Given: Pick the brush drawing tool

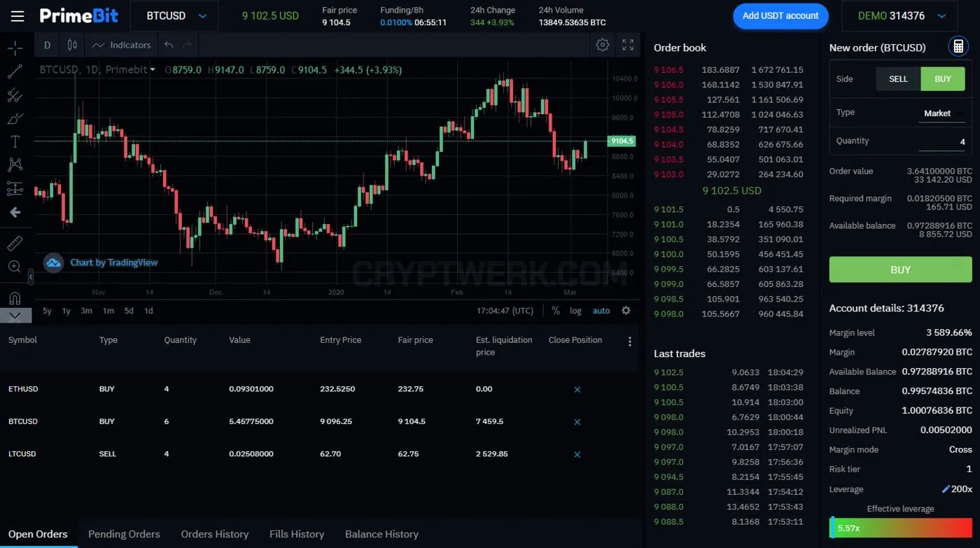Looking at the screenshot, I should point(15,118).
